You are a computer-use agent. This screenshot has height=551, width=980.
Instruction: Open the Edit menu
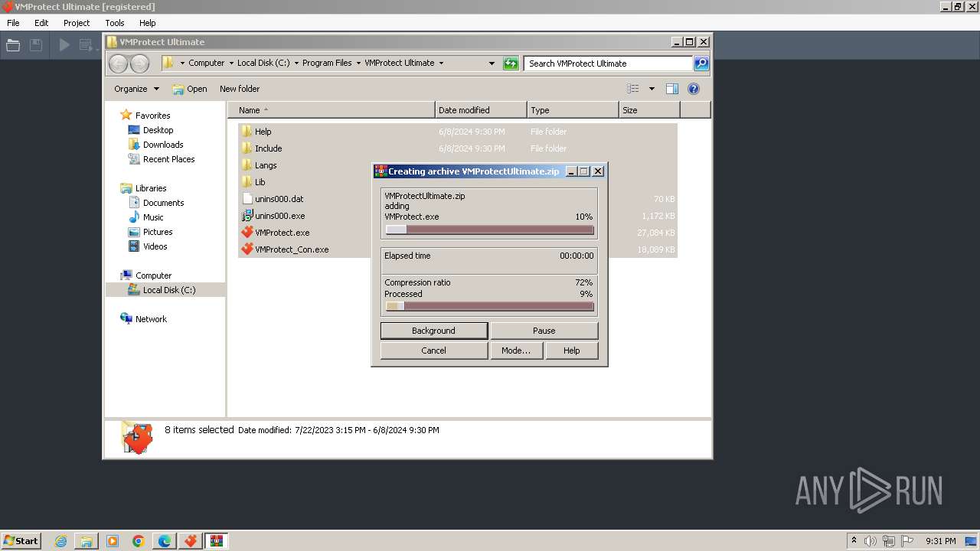(x=41, y=23)
